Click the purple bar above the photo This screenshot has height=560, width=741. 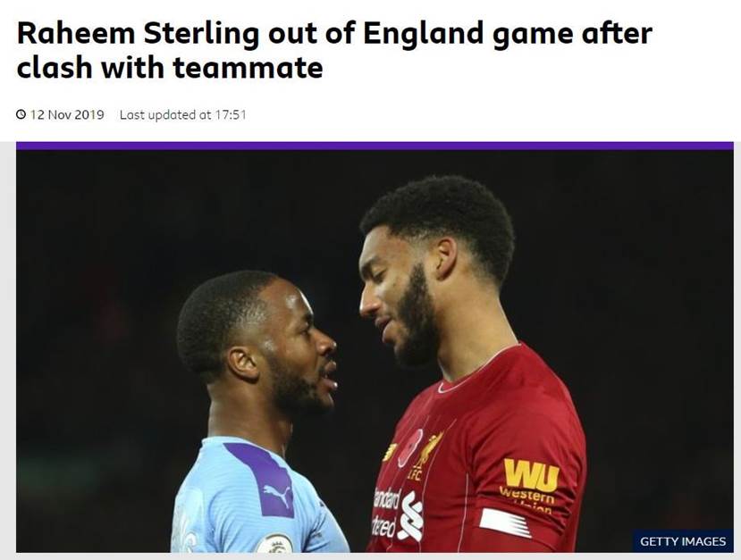375,146
